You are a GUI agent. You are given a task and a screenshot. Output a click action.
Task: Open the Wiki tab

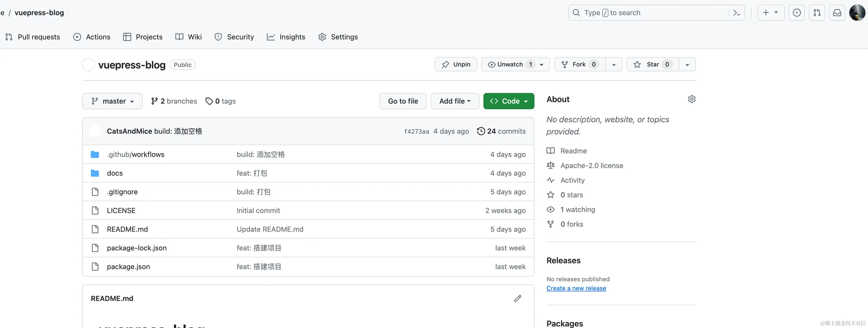[188, 37]
